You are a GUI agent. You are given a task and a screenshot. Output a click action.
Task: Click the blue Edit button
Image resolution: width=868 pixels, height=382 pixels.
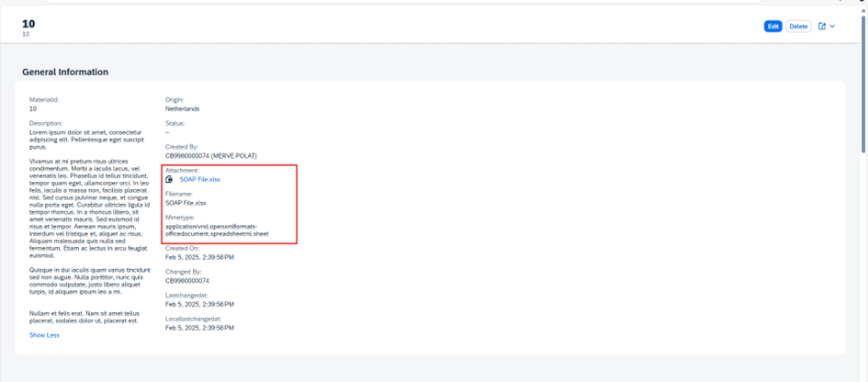(x=772, y=27)
